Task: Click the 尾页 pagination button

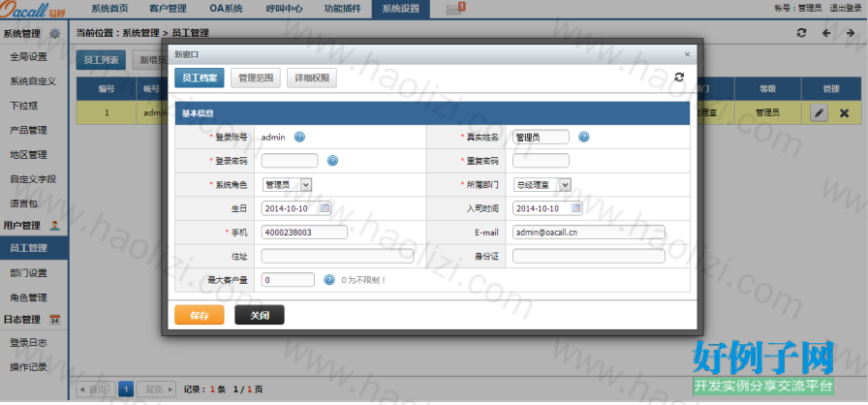Action: [x=157, y=389]
